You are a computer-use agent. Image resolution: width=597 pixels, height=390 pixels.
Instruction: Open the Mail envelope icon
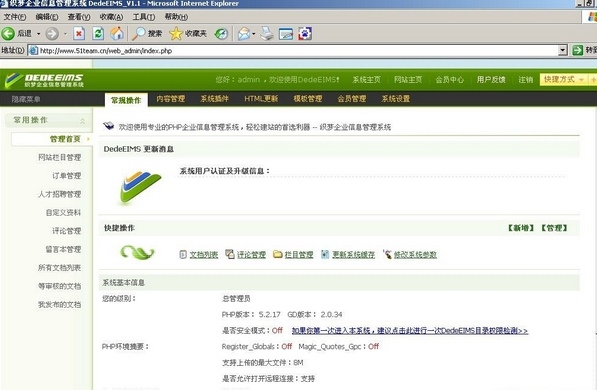pyautogui.click(x=244, y=34)
